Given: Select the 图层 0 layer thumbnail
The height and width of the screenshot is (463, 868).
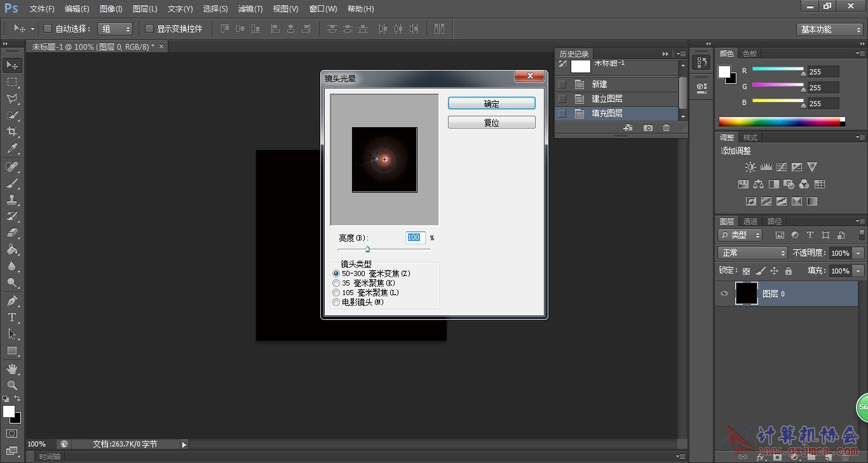Looking at the screenshot, I should (747, 293).
